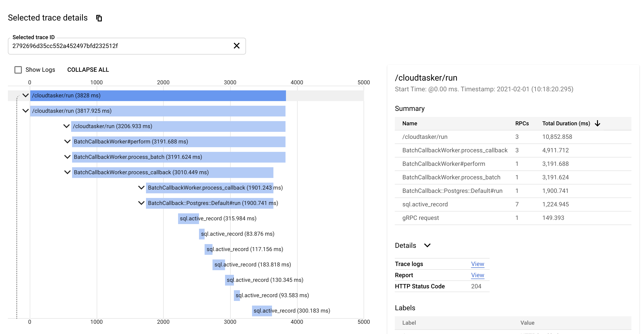Collapse the /cloudtasker/run (3206.933 ms) span
The image size is (644, 334).
[x=66, y=126]
